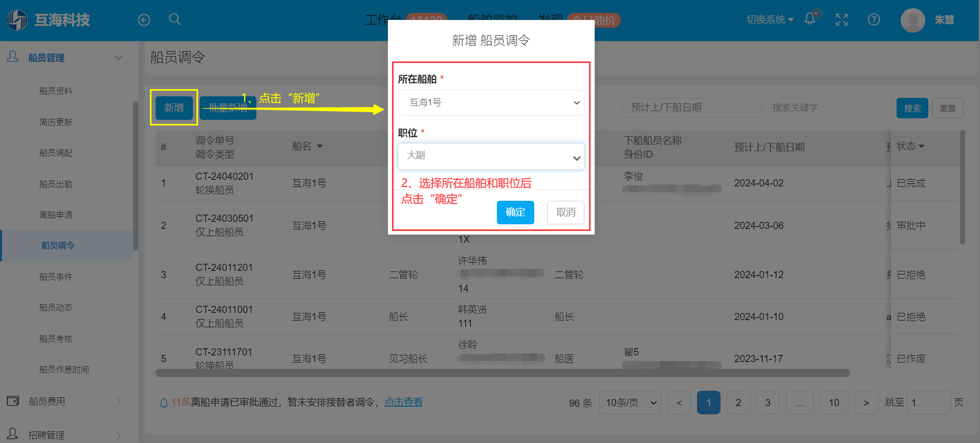Image resolution: width=980 pixels, height=443 pixels.
Task: Go to the next page arrow
Action: [x=866, y=403]
